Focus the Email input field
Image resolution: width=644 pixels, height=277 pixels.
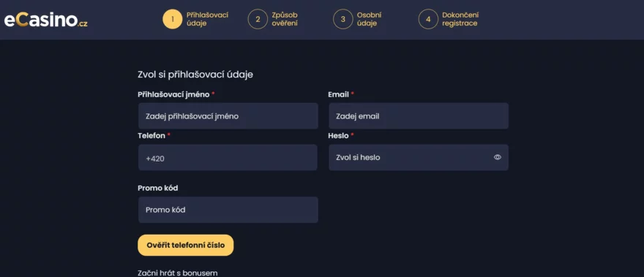point(419,116)
